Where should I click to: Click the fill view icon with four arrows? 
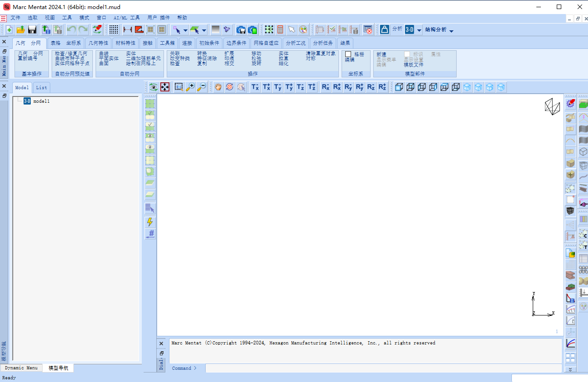click(x=165, y=87)
